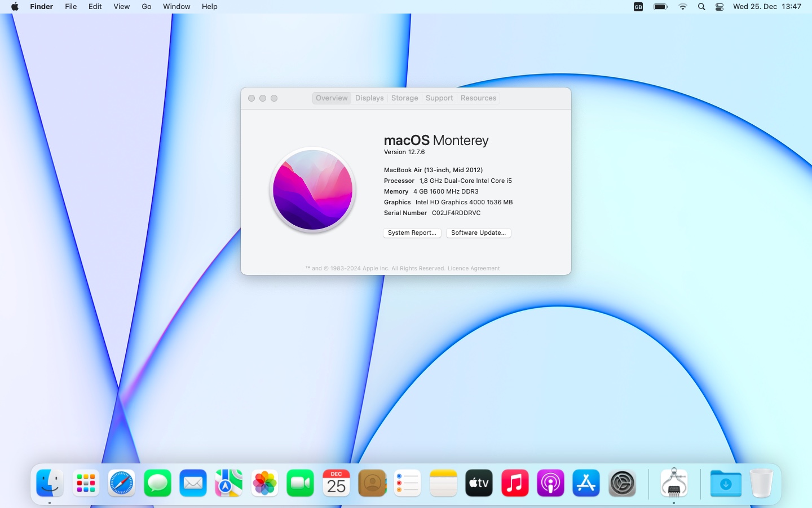The width and height of the screenshot is (812, 508).
Task: Open the Apple menu
Action: (x=15, y=7)
